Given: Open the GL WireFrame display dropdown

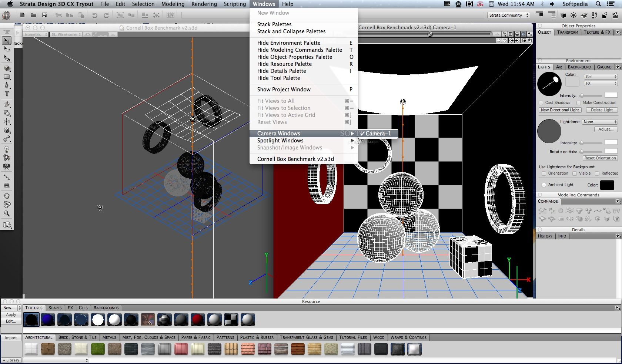Looking at the screenshot, I should coord(66,34).
